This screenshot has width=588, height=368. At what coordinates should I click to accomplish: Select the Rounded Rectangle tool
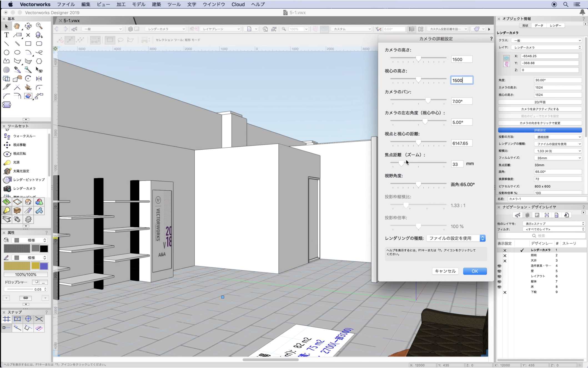tap(39, 44)
